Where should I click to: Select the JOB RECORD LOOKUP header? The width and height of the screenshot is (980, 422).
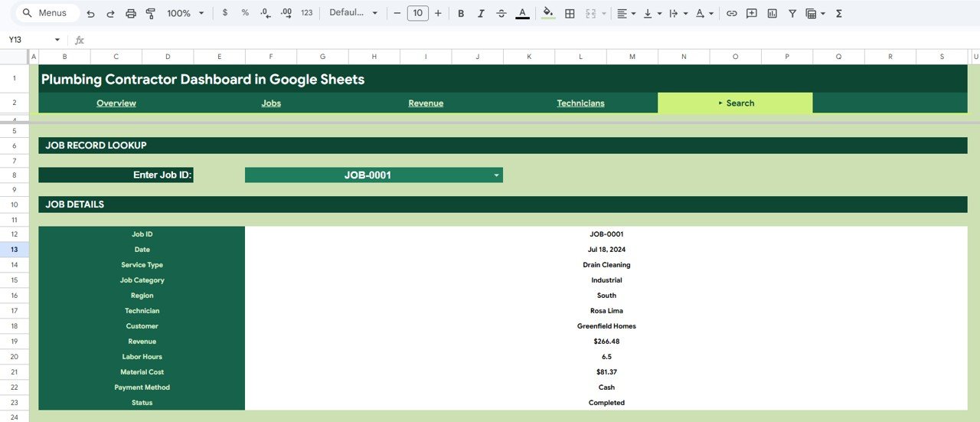(503, 146)
